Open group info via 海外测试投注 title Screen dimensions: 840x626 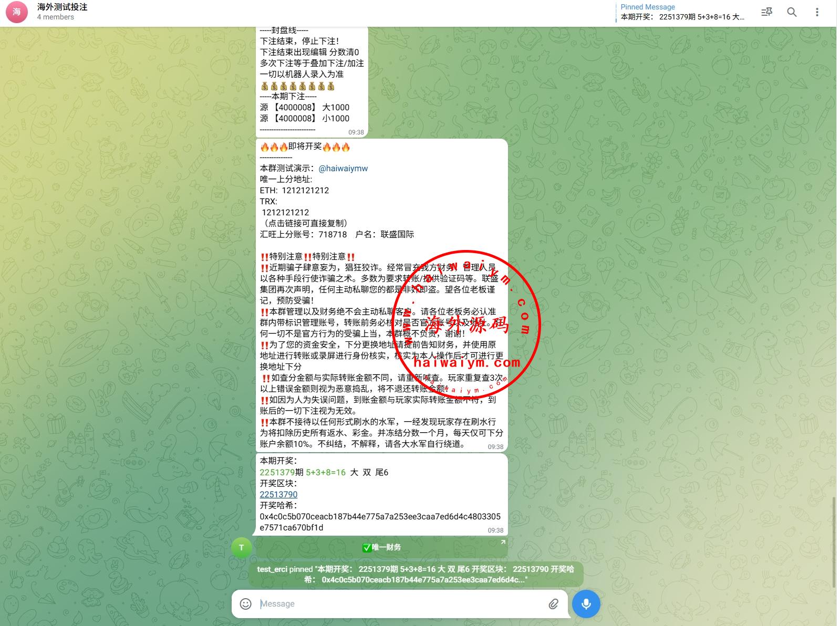[x=62, y=7]
